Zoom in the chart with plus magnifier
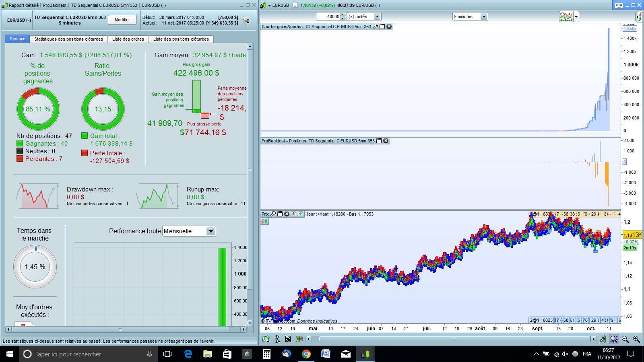Image resolution: width=644 pixels, height=362 pixels. click(636, 339)
